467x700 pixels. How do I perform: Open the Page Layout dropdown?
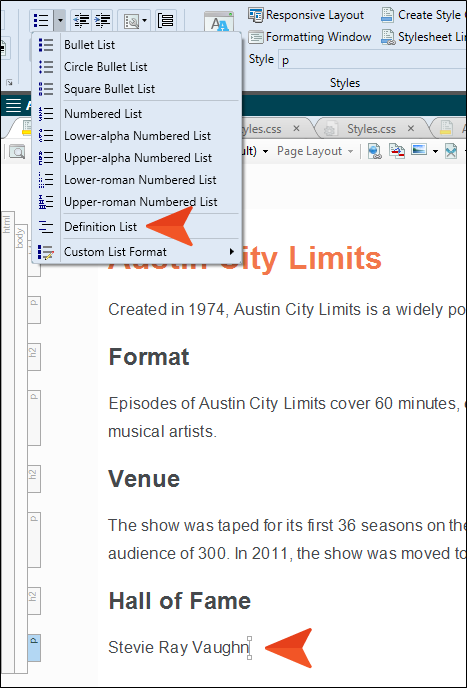[315, 151]
